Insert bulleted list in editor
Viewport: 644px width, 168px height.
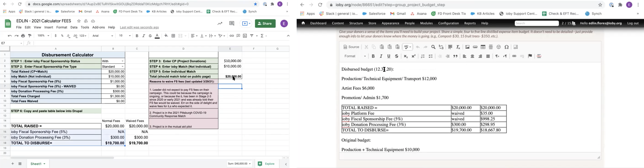coord(431,56)
